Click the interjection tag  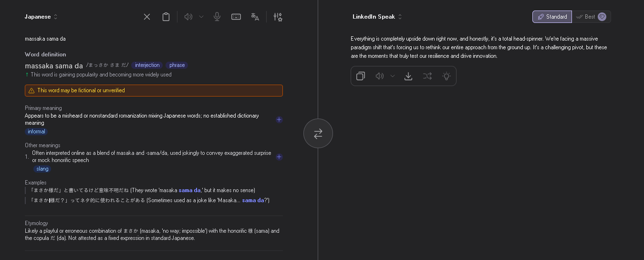point(147,65)
